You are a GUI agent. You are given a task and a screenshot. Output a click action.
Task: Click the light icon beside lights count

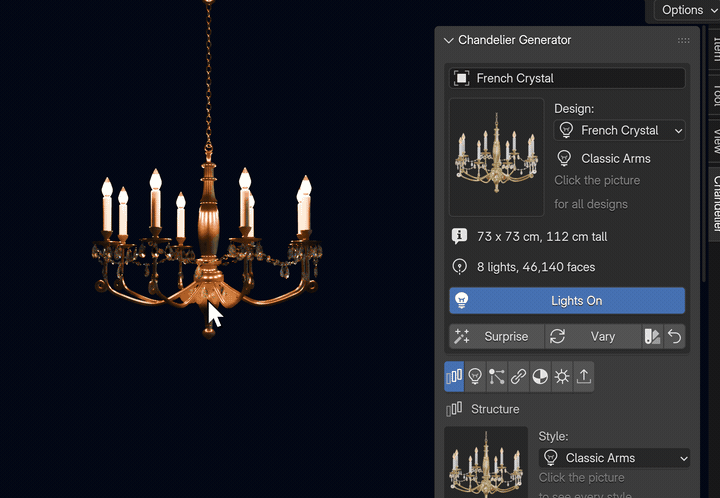[x=460, y=267]
